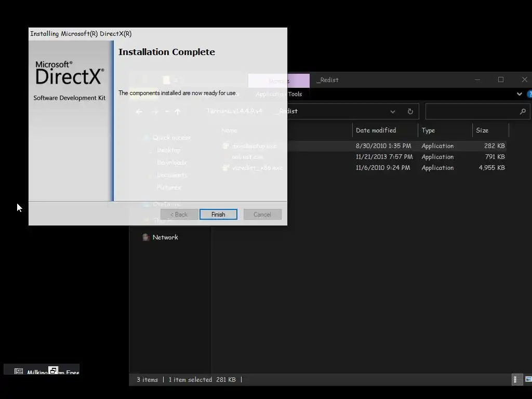This screenshot has width=532, height=399.
Task: Switch Explorer to large icons view
Action: [528, 380]
